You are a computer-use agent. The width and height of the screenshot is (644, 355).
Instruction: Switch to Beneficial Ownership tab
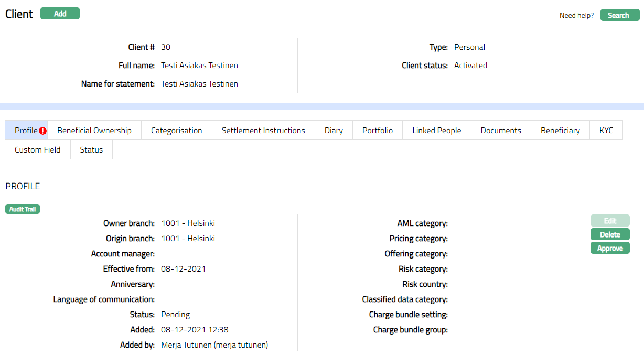[94, 131]
